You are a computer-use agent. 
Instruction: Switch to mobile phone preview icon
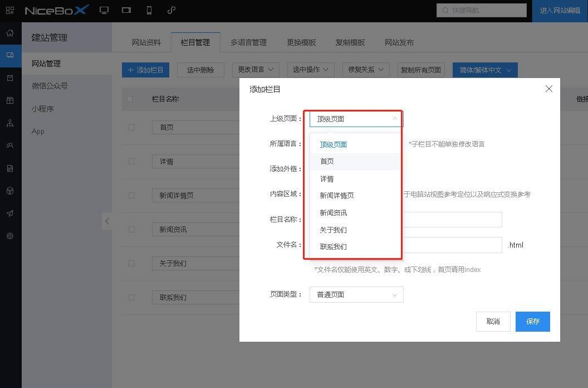pos(148,10)
